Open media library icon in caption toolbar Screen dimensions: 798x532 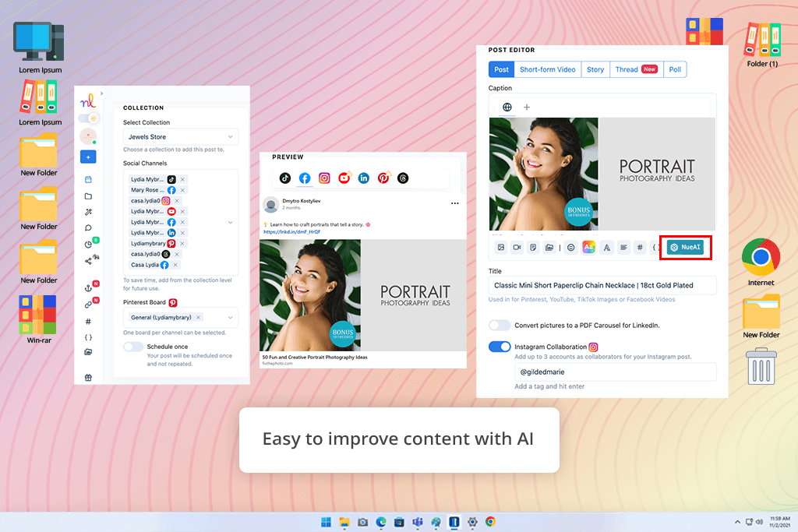point(549,248)
